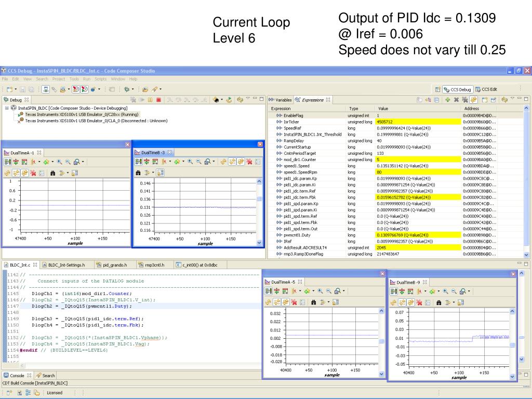Screen dimensions: 532x399
Task: Open the BLDC_Int-Settings.h editor tab
Action: click(63, 265)
